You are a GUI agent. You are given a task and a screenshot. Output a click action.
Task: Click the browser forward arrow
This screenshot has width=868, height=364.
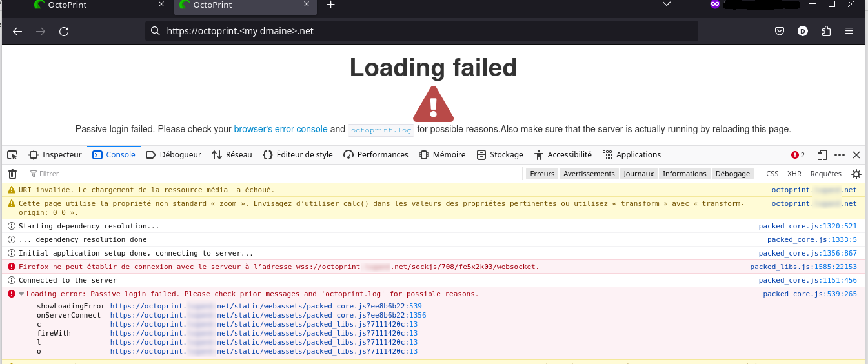[41, 31]
